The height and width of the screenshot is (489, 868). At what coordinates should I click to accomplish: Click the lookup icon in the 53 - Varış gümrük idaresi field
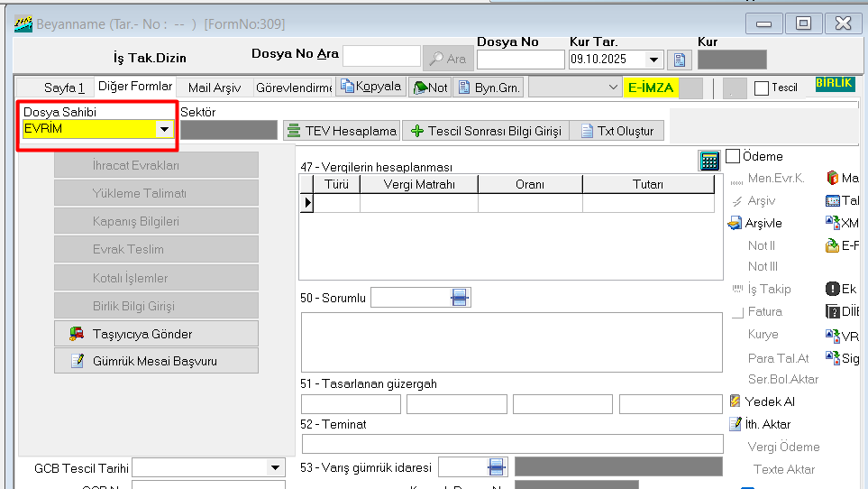[496, 466]
